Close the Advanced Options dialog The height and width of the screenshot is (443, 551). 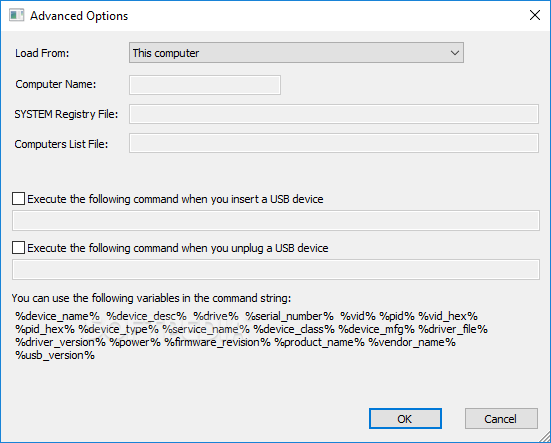[x=535, y=15]
